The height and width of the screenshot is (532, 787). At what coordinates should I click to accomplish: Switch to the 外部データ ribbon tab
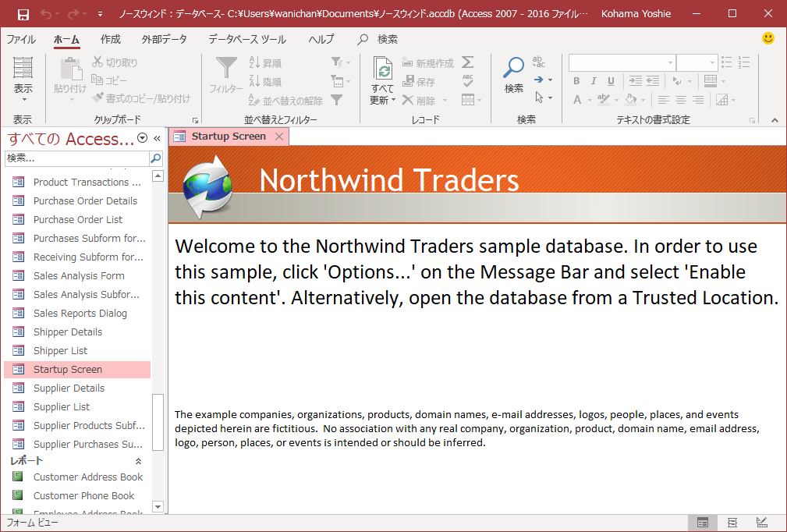(x=164, y=39)
